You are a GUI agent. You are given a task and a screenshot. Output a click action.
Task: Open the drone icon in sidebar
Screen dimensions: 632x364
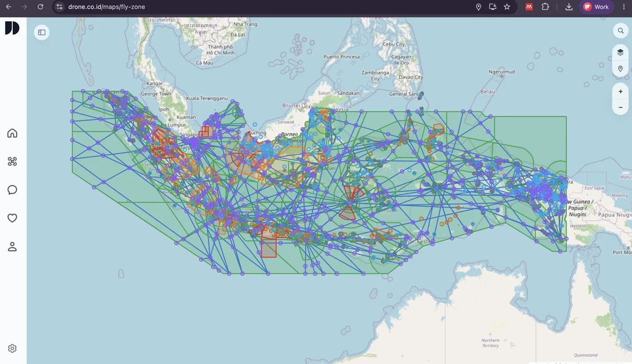12,162
